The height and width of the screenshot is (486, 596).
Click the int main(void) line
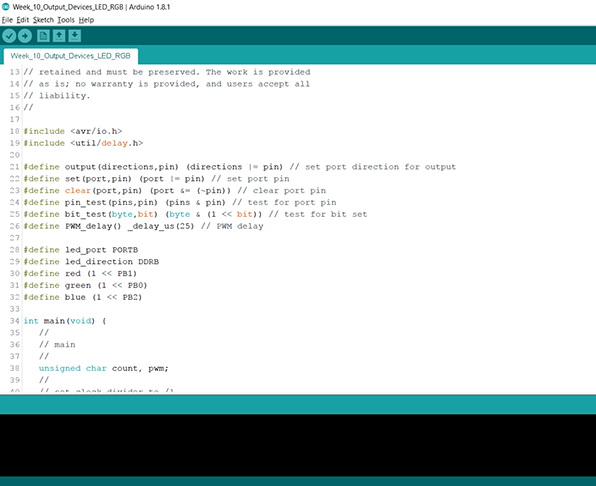65,321
